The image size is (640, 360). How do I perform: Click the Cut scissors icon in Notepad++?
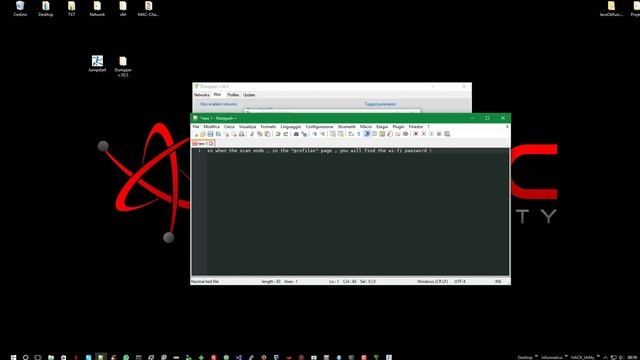pos(252,134)
